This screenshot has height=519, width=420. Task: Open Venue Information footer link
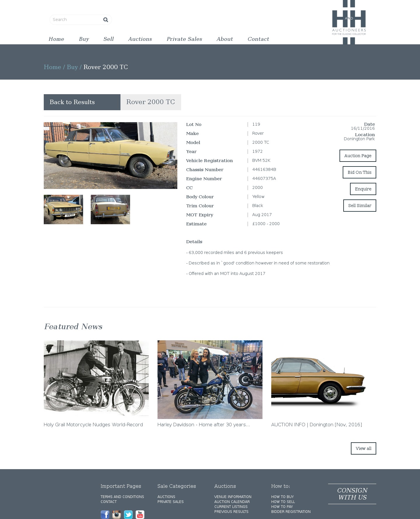(x=233, y=497)
